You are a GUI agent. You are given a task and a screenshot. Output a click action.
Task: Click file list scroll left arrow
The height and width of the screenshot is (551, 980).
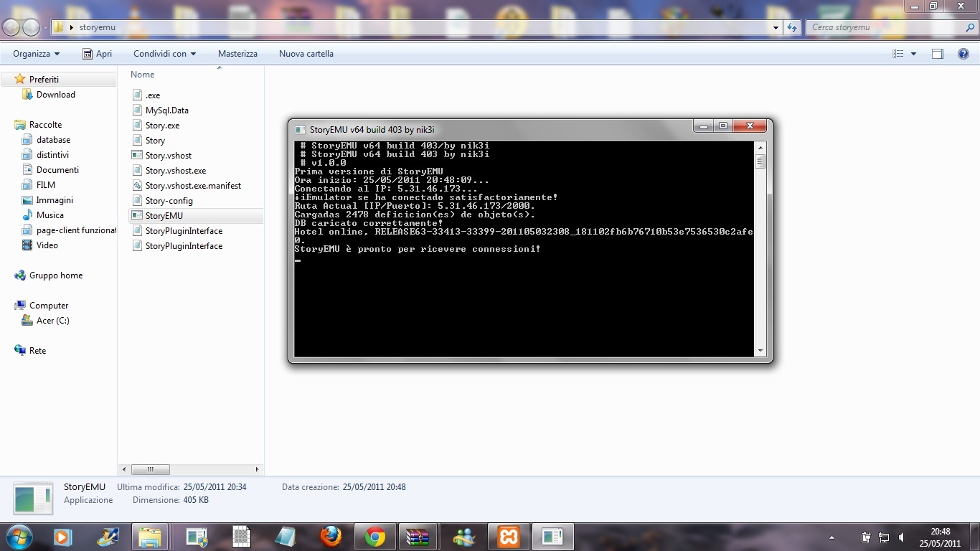tap(124, 469)
